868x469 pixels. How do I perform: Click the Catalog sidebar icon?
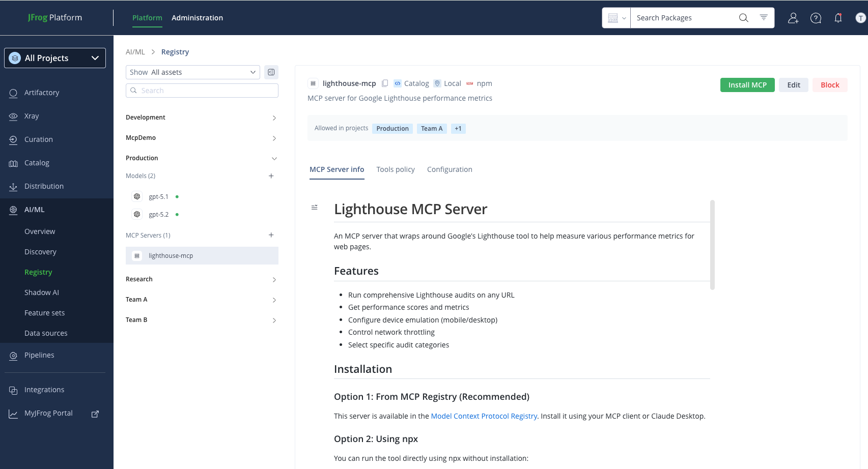click(x=13, y=163)
